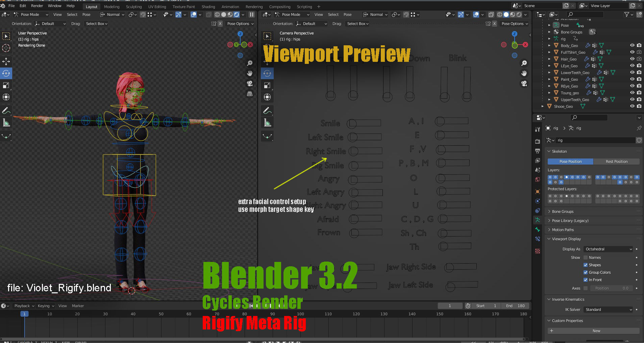Image resolution: width=644 pixels, height=343 pixels.
Task: Pause viewport rendering in left viewport header
Action: 252,15
